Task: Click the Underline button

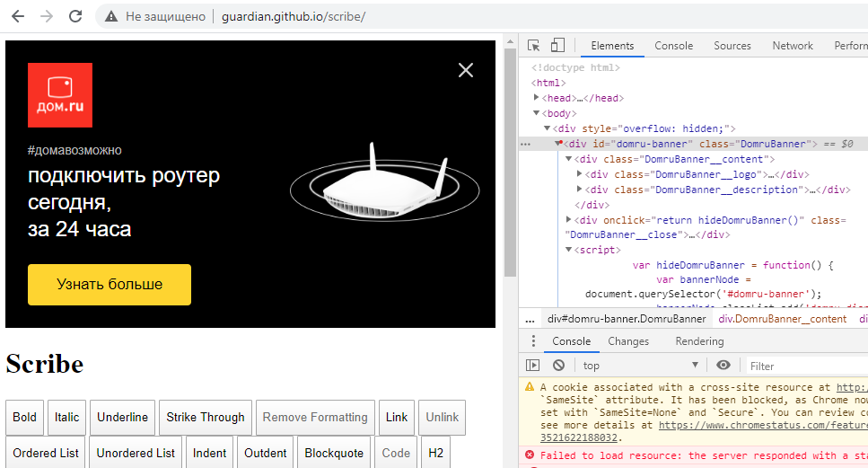Action: [x=122, y=418]
